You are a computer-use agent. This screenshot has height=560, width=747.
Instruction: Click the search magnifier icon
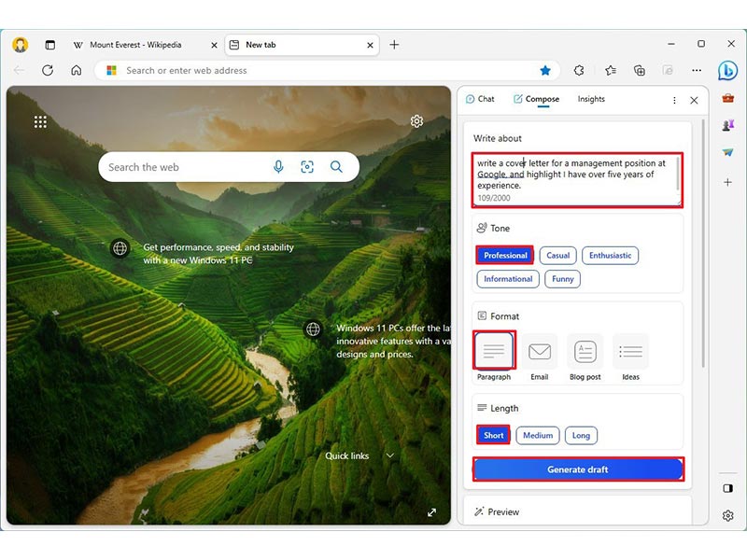click(x=336, y=167)
